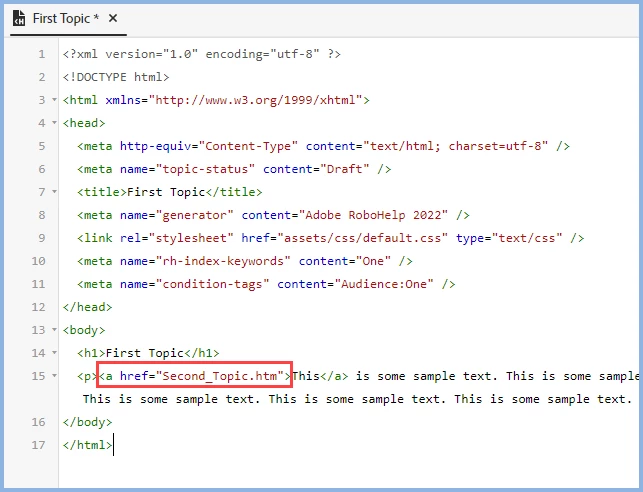Image resolution: width=643 pixels, height=492 pixels.
Task: Click line number 8 in the gutter
Action: click(41, 215)
